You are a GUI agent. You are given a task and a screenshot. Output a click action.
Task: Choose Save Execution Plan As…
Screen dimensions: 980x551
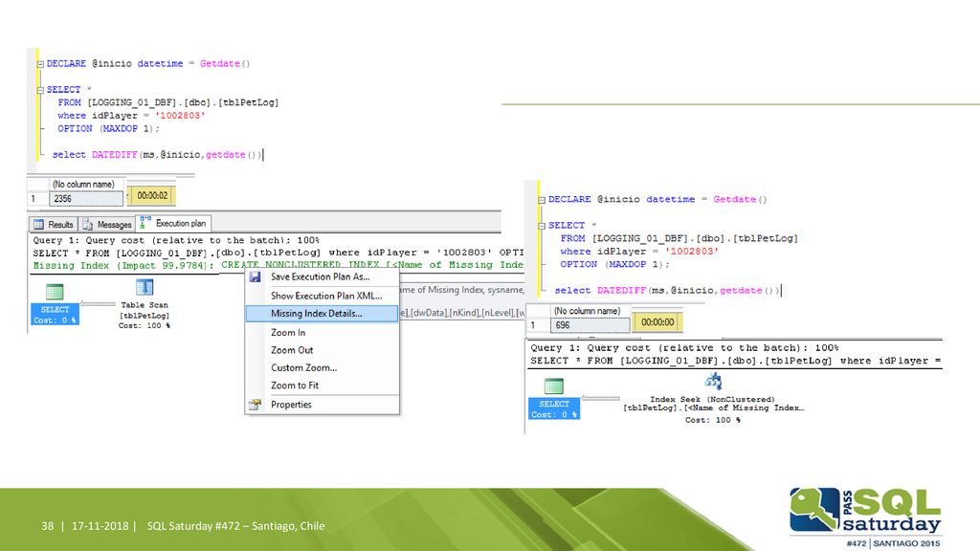click(x=322, y=276)
